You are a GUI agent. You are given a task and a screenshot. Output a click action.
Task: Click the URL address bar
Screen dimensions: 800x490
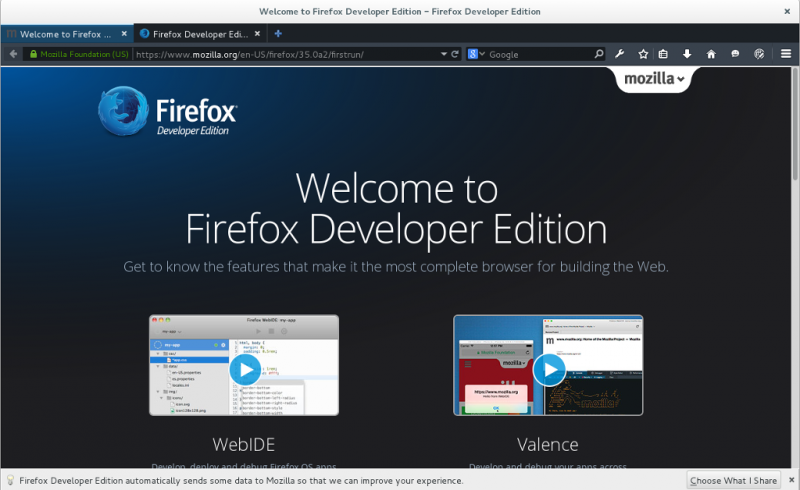pos(286,54)
